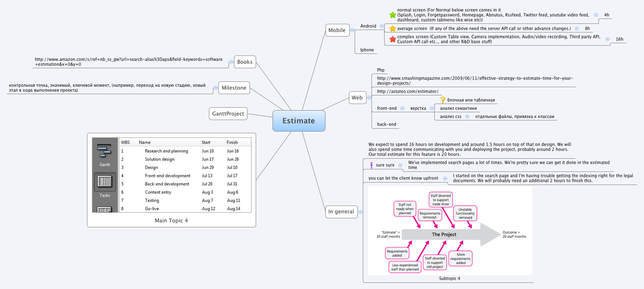Collapse the анализ css subtopic
This screenshot has height=289, width=644.
(x=467, y=116)
